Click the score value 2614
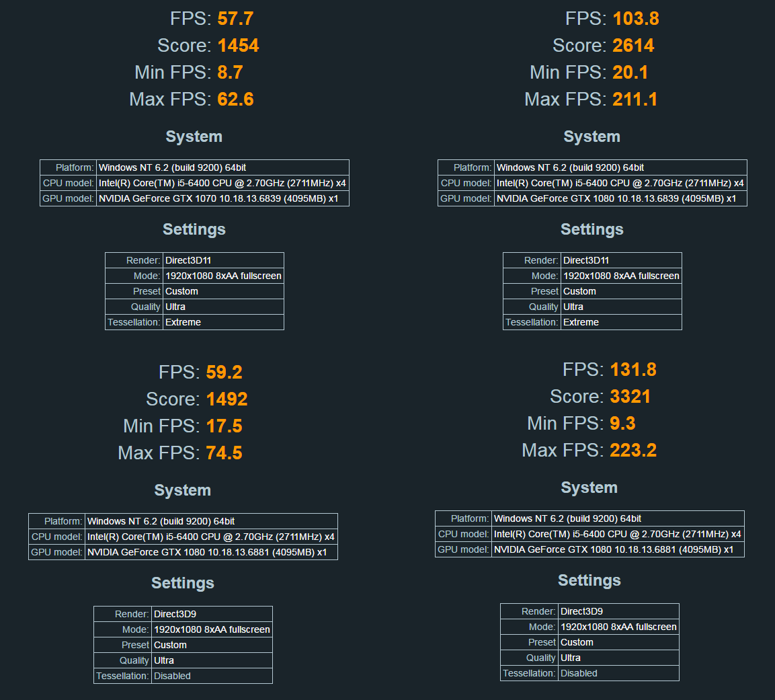The height and width of the screenshot is (700, 775). (x=633, y=46)
